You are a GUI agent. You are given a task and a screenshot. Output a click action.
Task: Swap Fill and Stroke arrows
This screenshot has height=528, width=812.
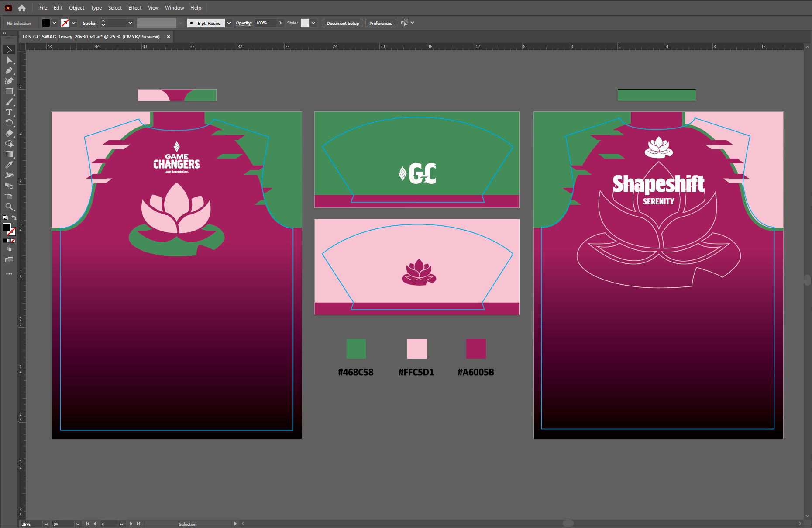14,217
